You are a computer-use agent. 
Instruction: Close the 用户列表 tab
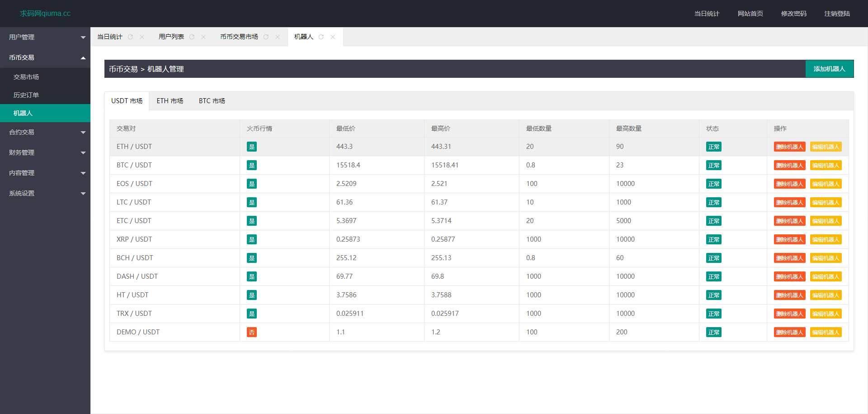(x=203, y=37)
